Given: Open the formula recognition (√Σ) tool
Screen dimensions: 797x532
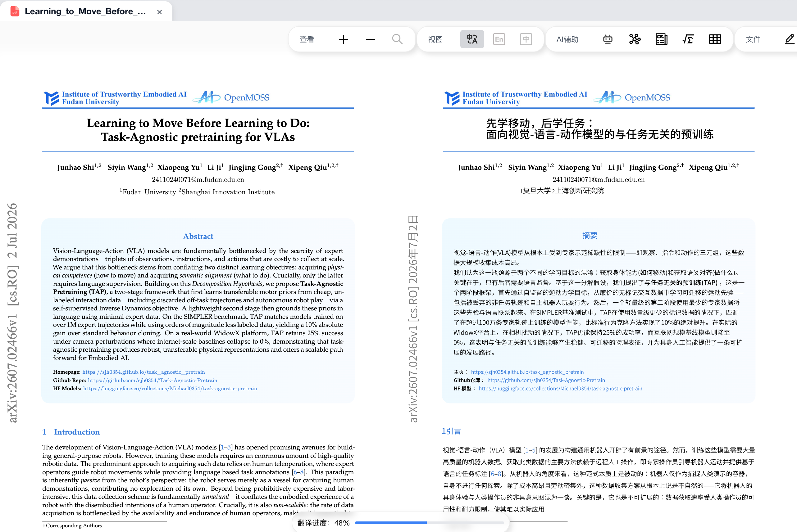Looking at the screenshot, I should point(688,39).
